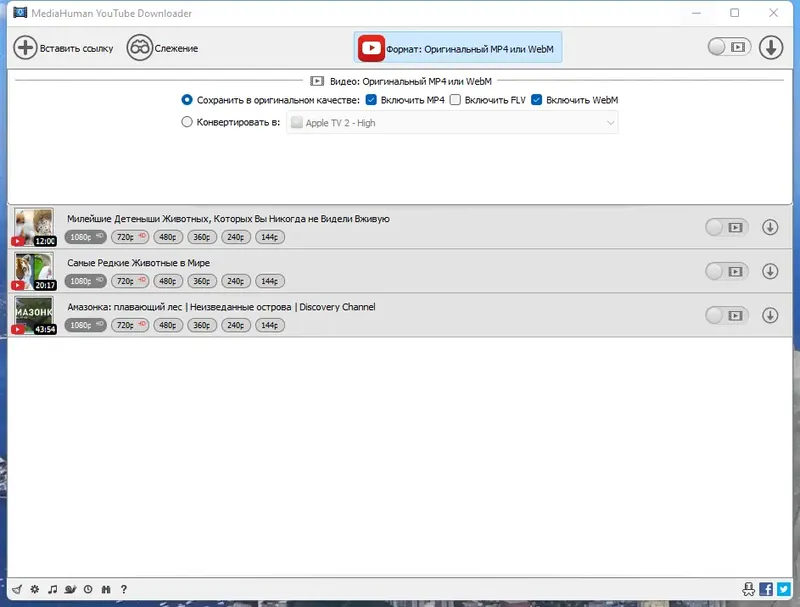Screen dimensions: 800x607
Task: Select 360p quality for Амазонка: плавающий лес
Action: tap(202, 325)
